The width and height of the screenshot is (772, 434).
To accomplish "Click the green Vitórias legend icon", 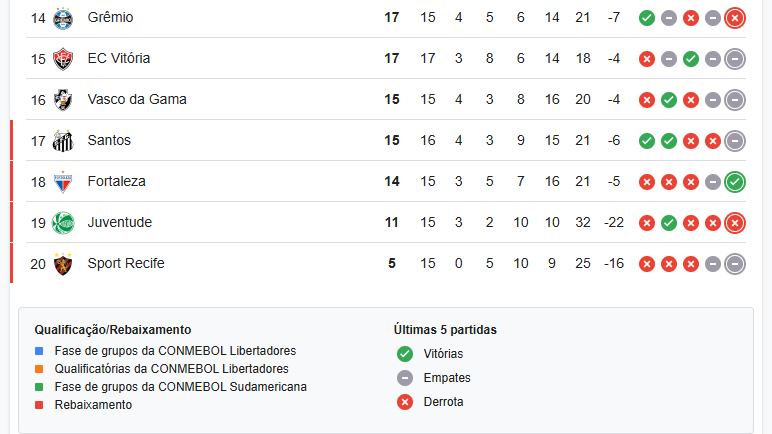I will pos(405,354).
